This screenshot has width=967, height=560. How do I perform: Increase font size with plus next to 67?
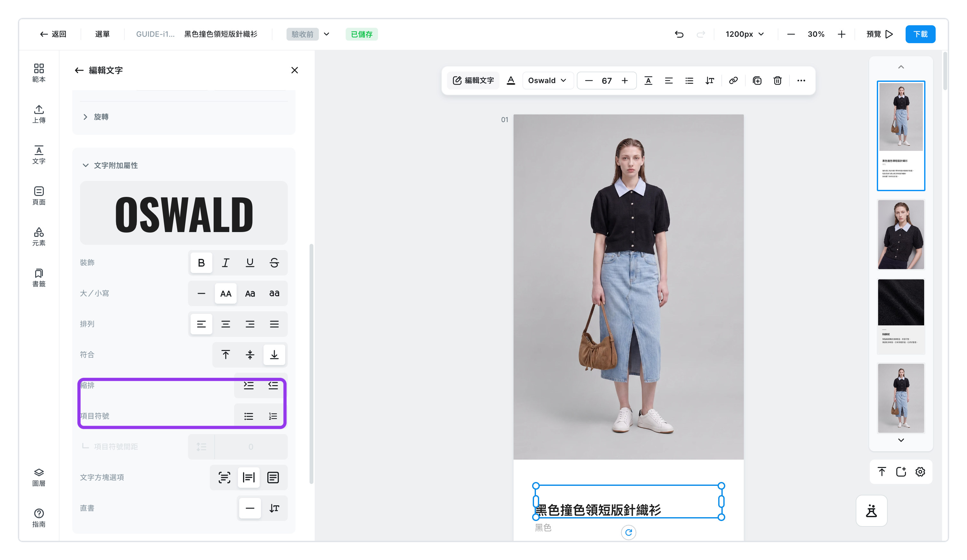point(625,81)
